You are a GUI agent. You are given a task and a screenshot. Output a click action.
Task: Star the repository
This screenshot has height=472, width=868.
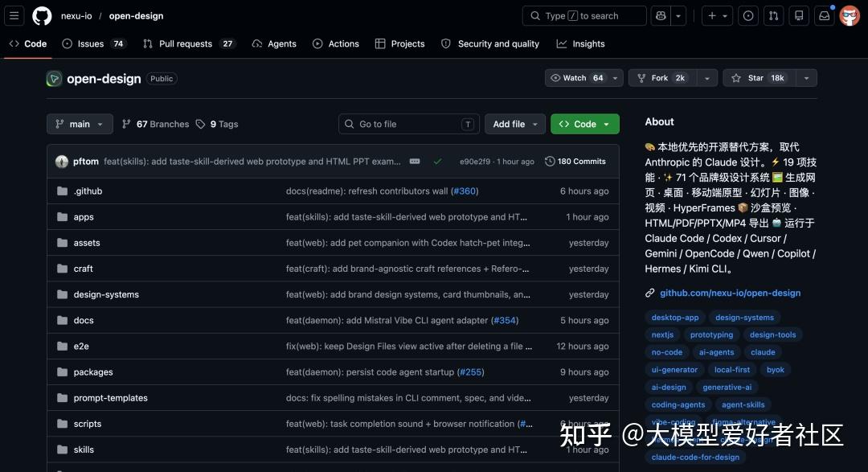coord(759,78)
